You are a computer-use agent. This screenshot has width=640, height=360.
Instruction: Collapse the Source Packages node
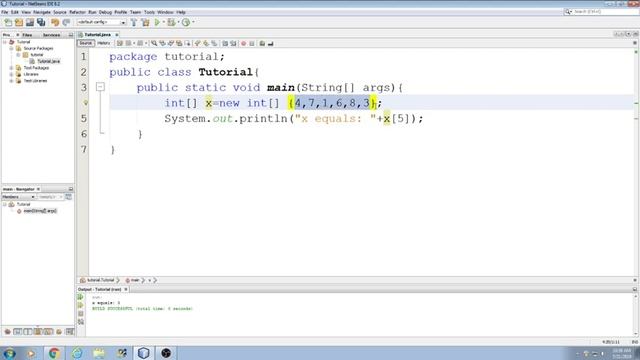[11, 49]
